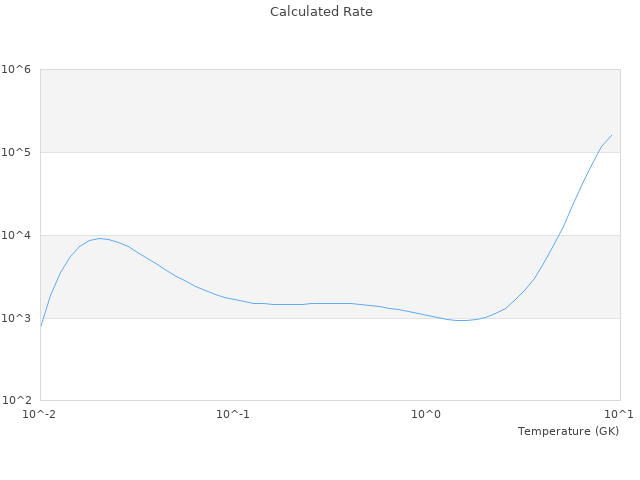This screenshot has height=480, width=640.
Task: Click the 10^-2 x-axis tick label
Action: pyautogui.click(x=40, y=414)
